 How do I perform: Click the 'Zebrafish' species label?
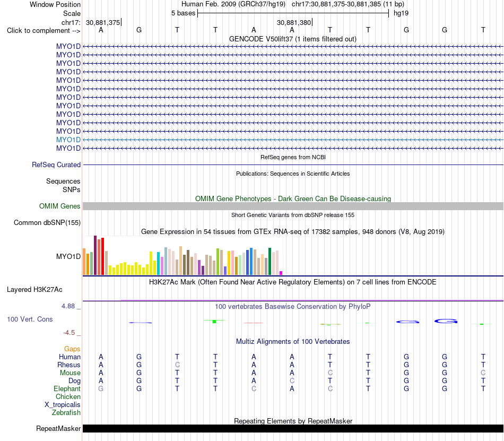[66, 412]
